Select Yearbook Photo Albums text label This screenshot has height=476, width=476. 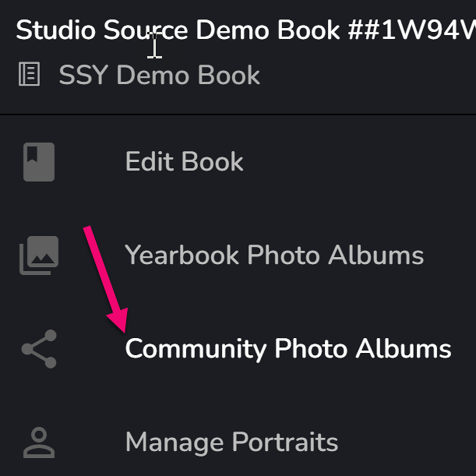click(x=275, y=255)
